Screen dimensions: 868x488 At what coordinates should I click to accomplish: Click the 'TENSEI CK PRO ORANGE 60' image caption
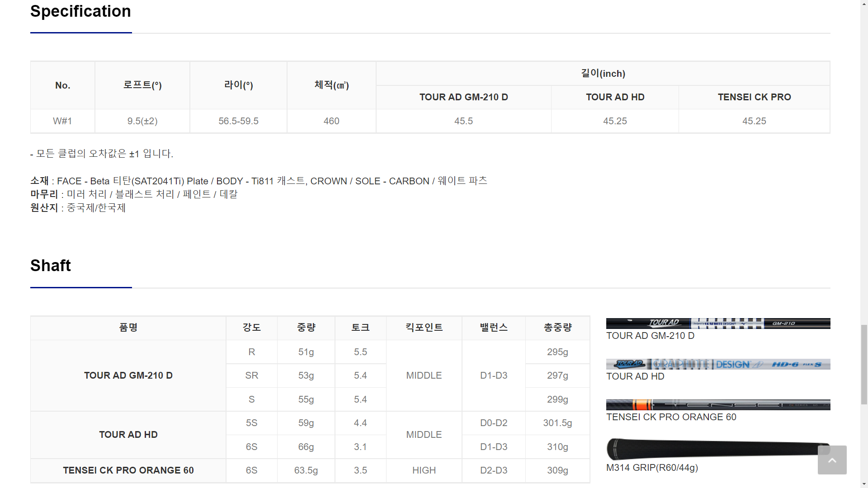(671, 417)
